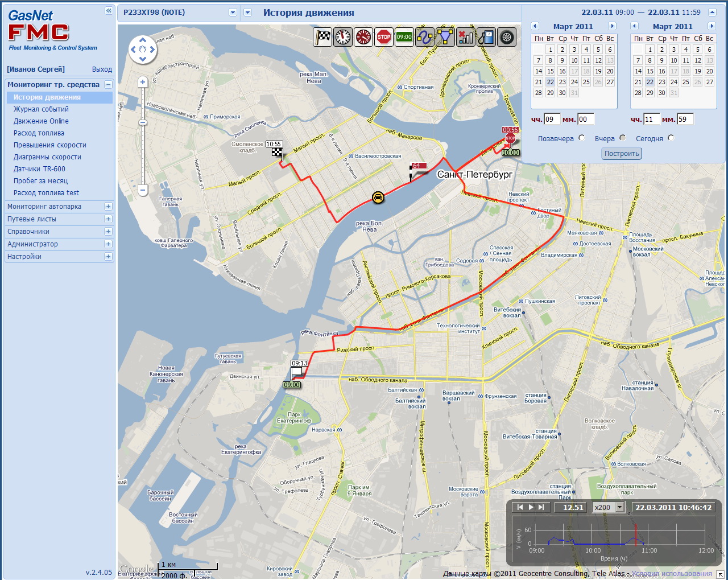Zoom out the map with minus button
728x580 pixels.
click(143, 190)
